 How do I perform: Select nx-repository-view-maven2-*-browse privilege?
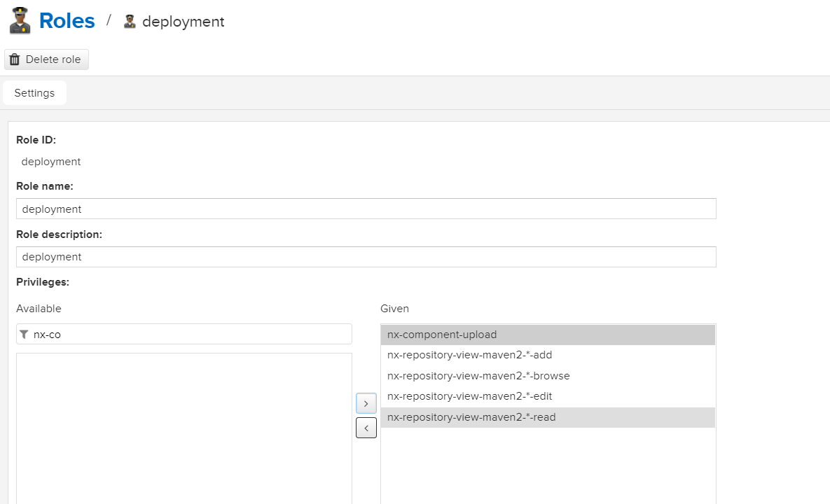point(548,376)
